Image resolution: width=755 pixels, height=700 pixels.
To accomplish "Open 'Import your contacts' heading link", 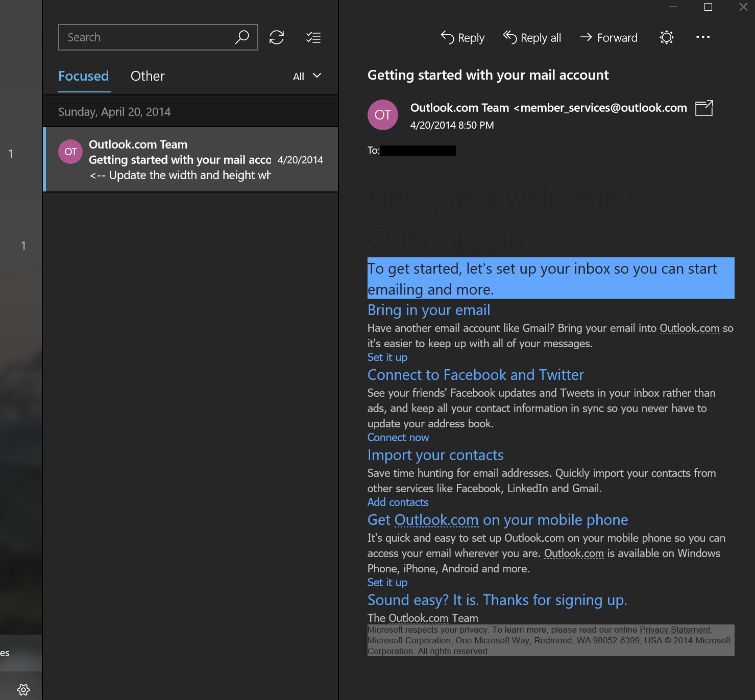I will 435,455.
